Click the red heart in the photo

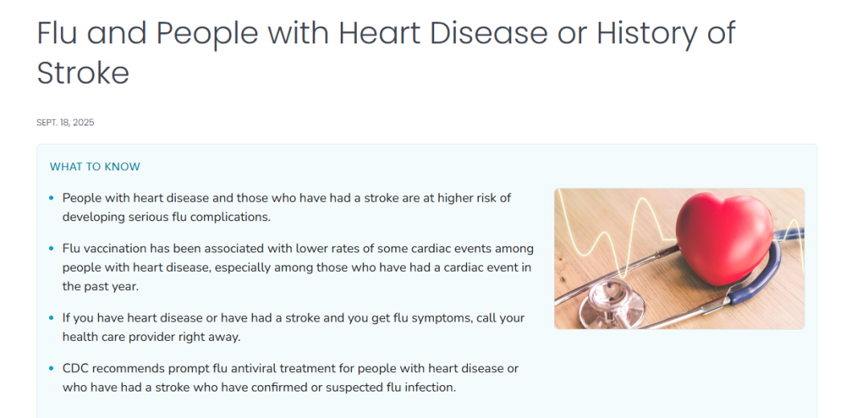(x=724, y=239)
